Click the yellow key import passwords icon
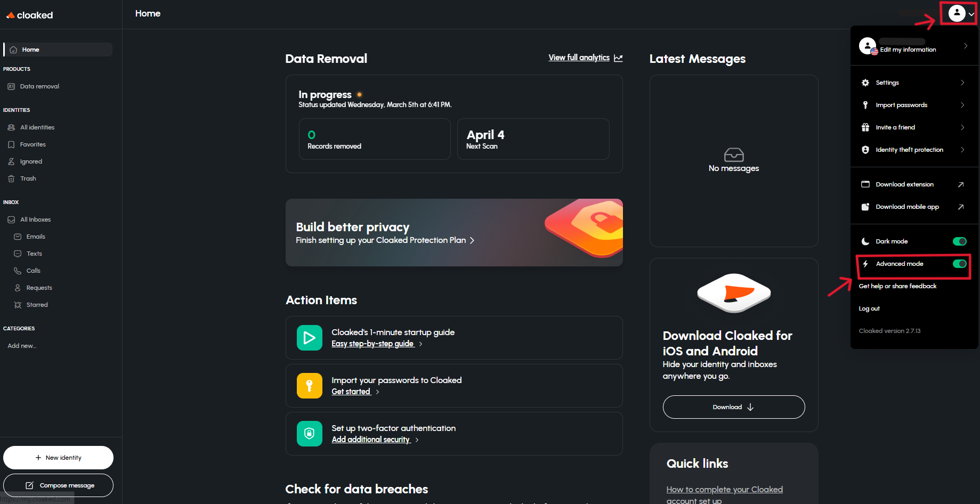This screenshot has height=504, width=980. [x=309, y=386]
